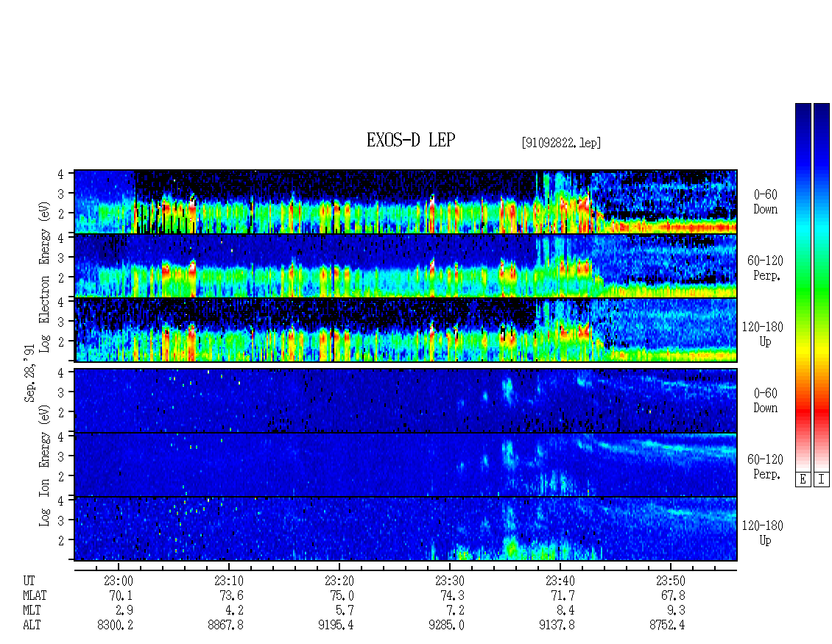The image size is (832, 644).
Task: Click the electron 0-60 Down spectrogram panel
Action: (x=406, y=202)
